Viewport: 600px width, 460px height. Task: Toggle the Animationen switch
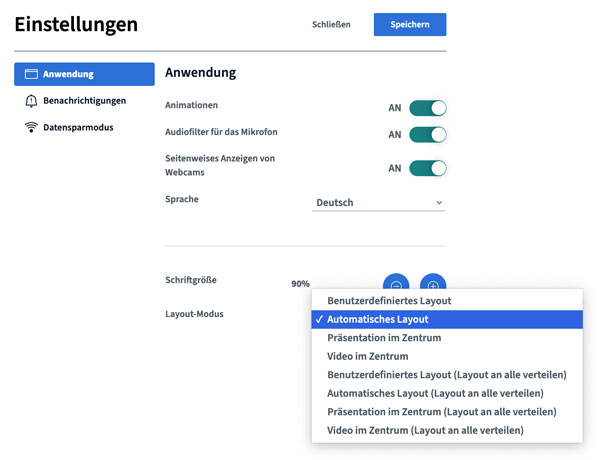tap(427, 107)
